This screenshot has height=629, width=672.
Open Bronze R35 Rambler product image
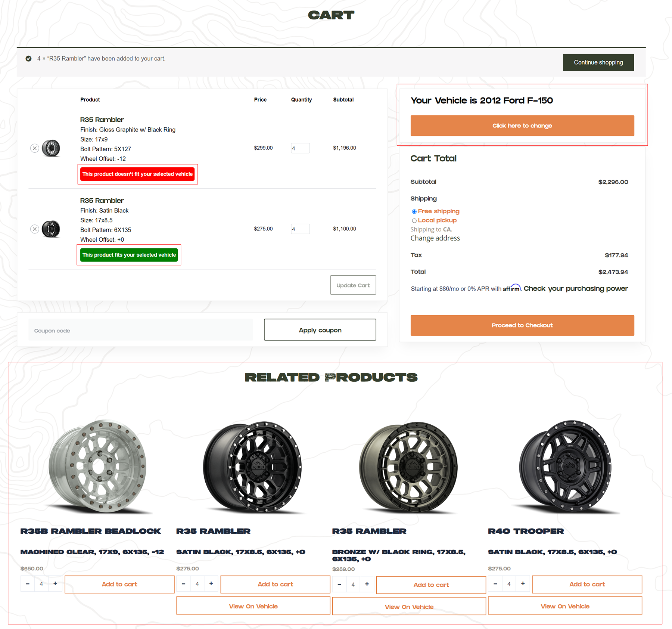409,467
